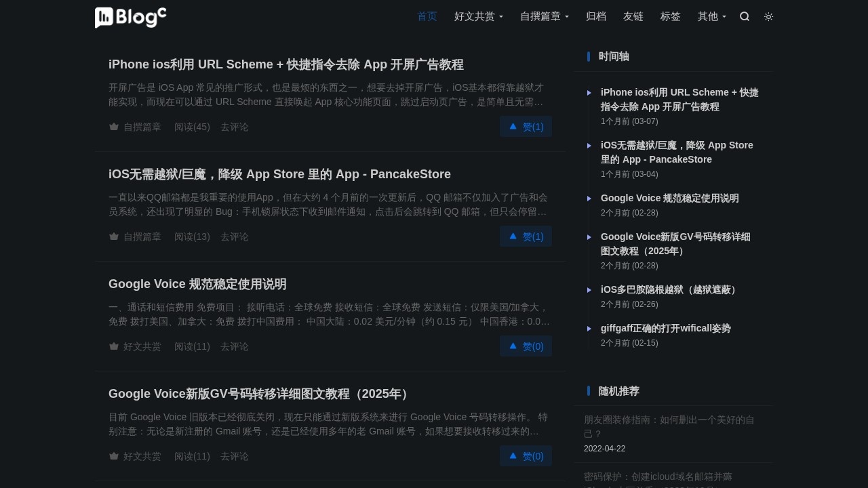Open recommended post '朋友圈装修指南'
This screenshot has height=488, width=868.
tap(669, 426)
